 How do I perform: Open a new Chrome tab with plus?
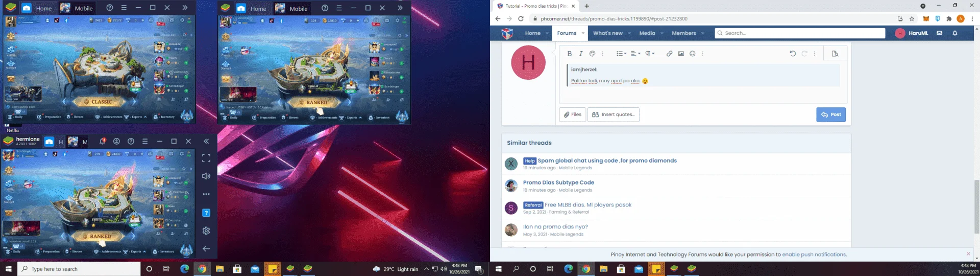[587, 6]
